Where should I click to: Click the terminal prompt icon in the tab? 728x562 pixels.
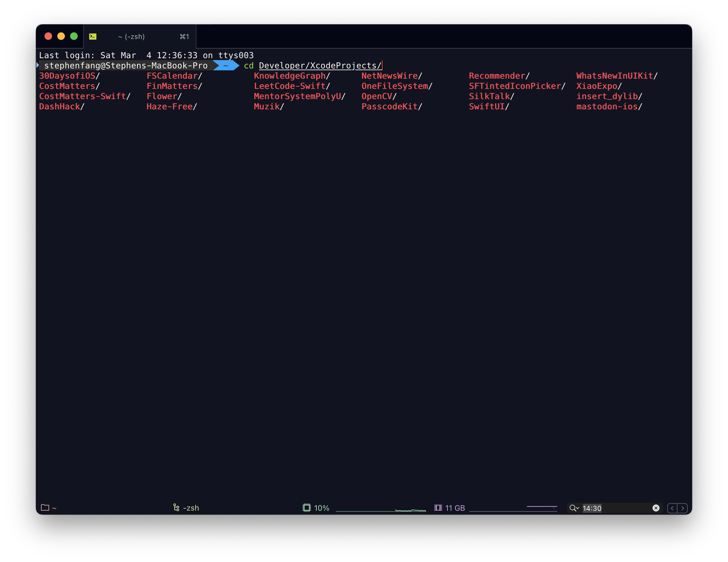[x=93, y=37]
